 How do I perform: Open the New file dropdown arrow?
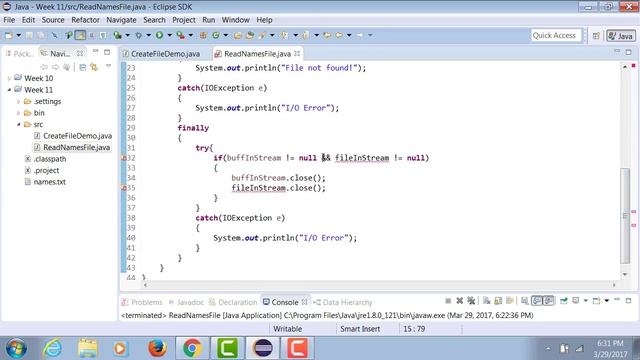(18, 36)
